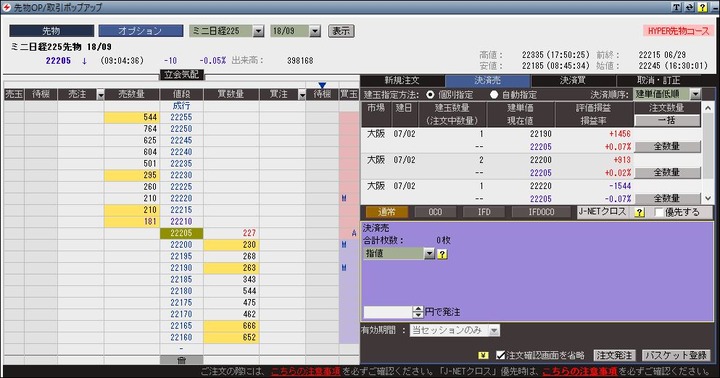Click the 注文発注 button
Image resolution: width=720 pixels, height=378 pixels.
coord(614,355)
